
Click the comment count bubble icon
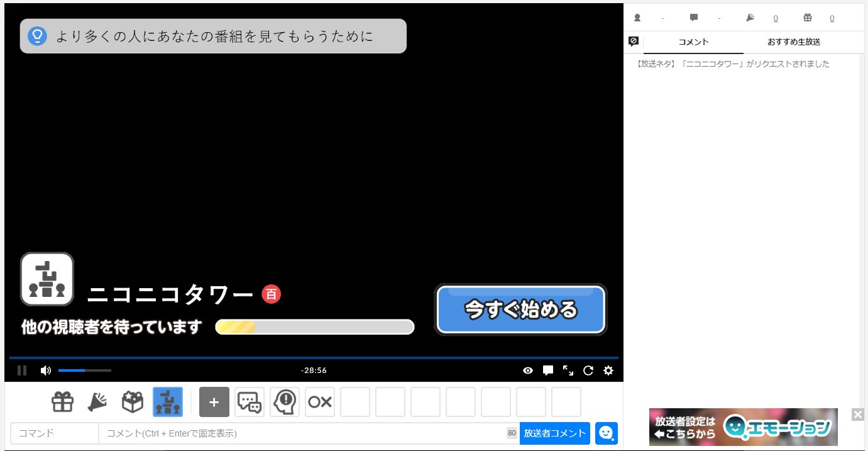694,18
